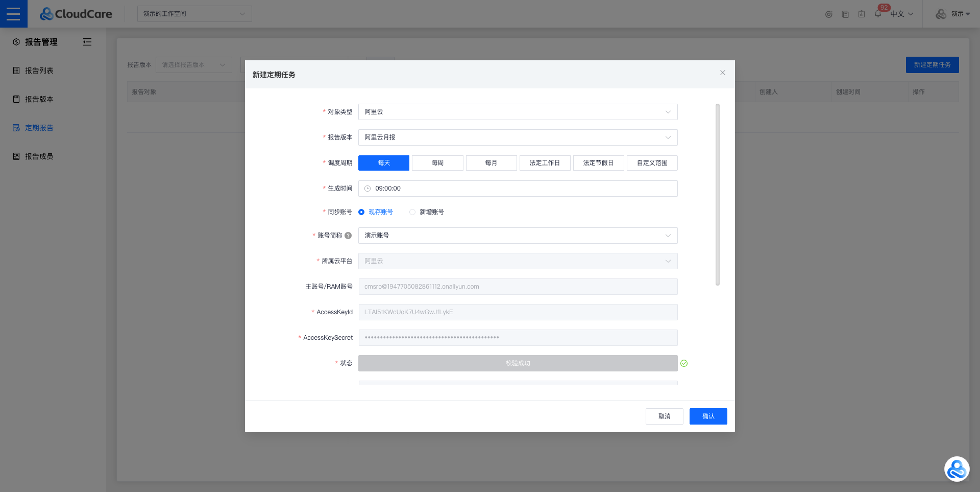Click the help icon beside 账号简称
980x492 pixels.
(x=348, y=236)
